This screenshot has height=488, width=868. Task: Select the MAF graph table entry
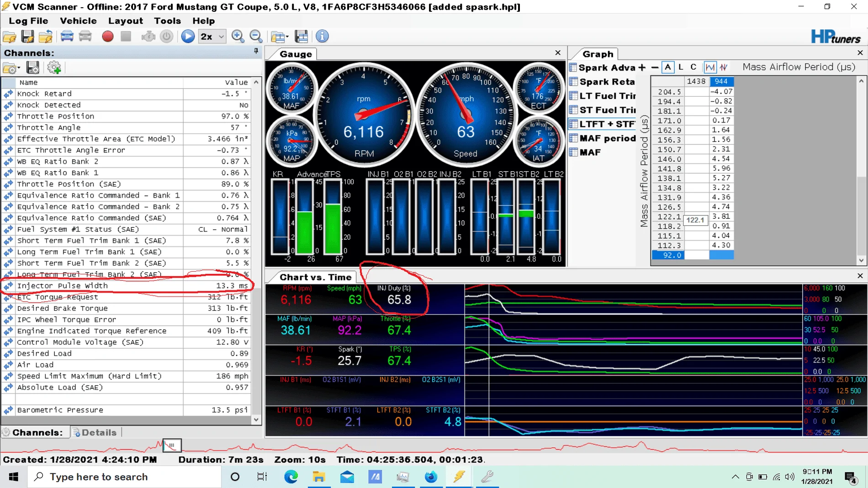(x=586, y=152)
